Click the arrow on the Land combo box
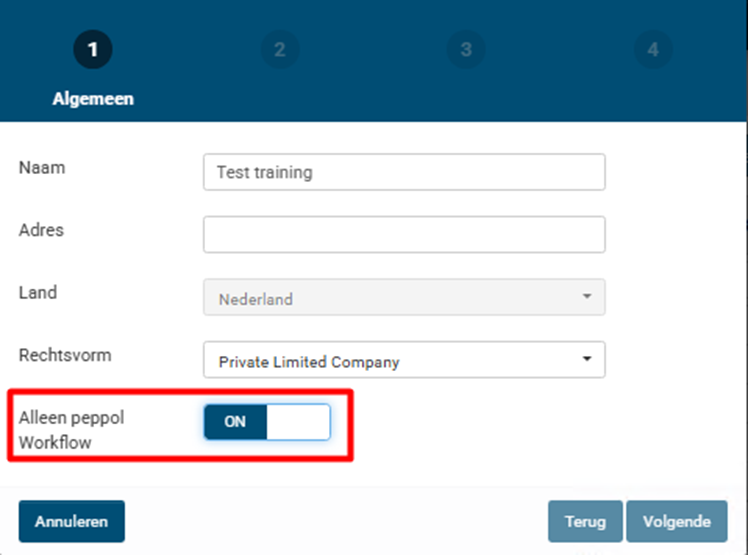This screenshot has height=555, width=748. [x=587, y=297]
